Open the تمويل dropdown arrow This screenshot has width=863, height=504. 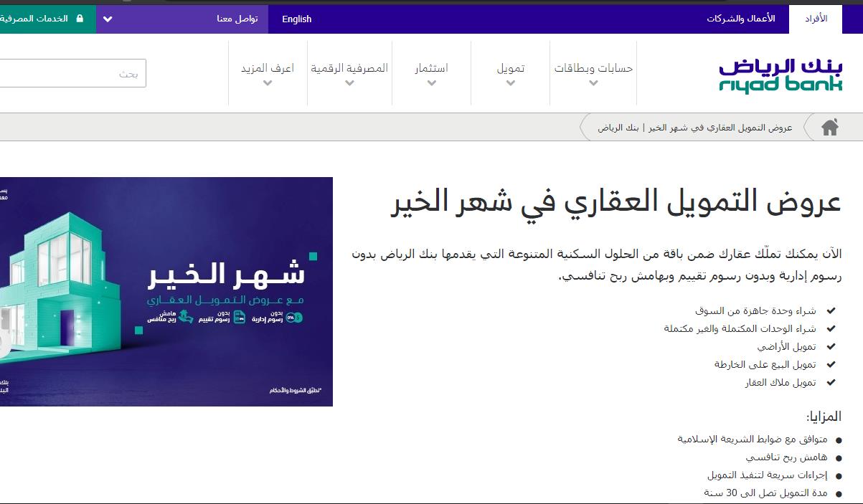511,83
